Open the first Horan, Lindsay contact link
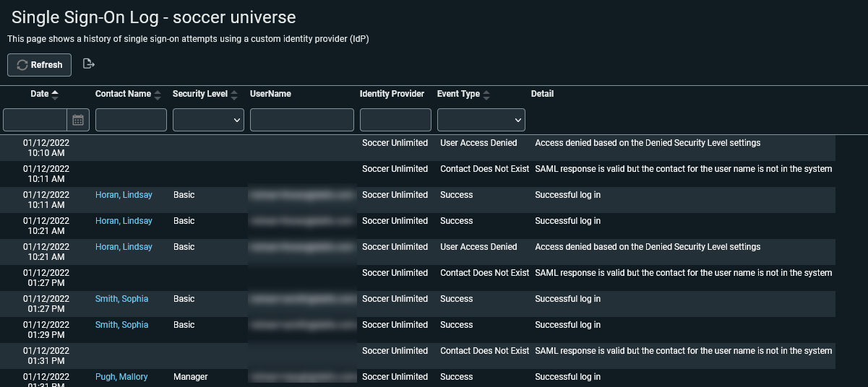This screenshot has width=868, height=387. (x=124, y=195)
